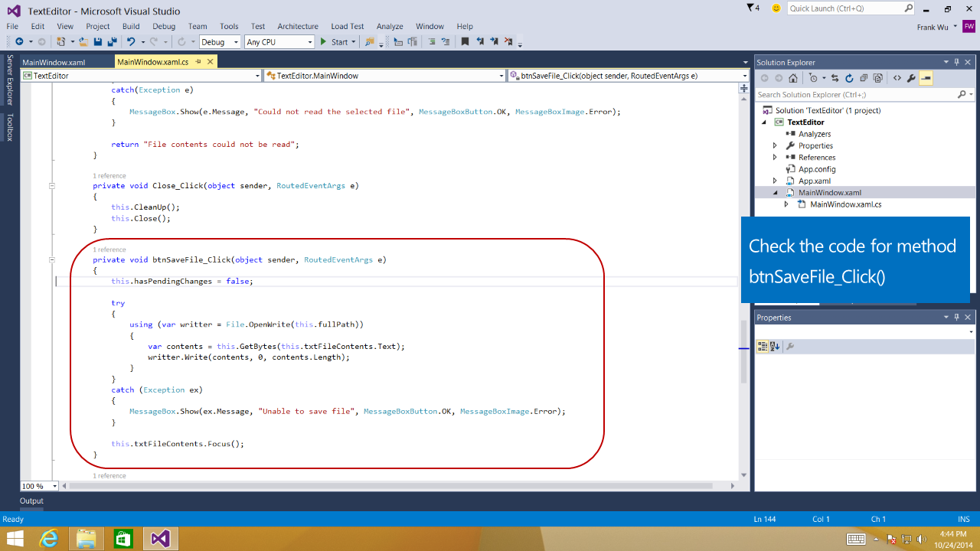This screenshot has height=551, width=980.
Task: Open the Debug menu
Action: point(164,26)
